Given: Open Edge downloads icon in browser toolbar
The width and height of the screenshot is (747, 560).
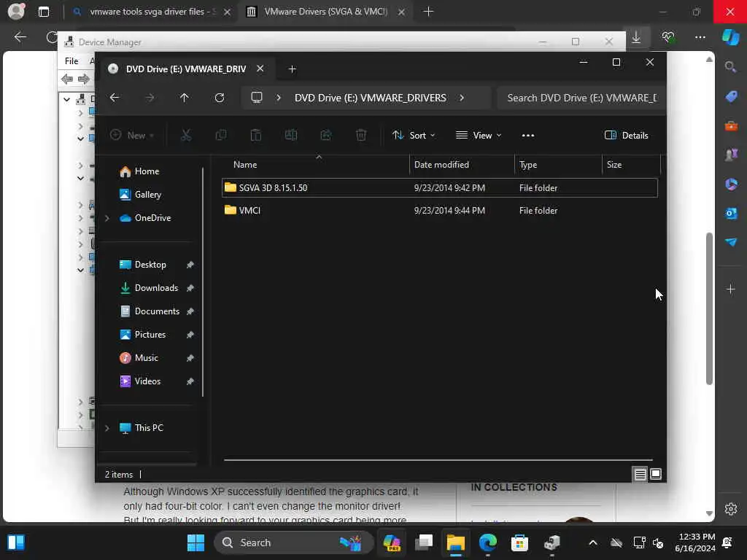Looking at the screenshot, I should [636, 37].
